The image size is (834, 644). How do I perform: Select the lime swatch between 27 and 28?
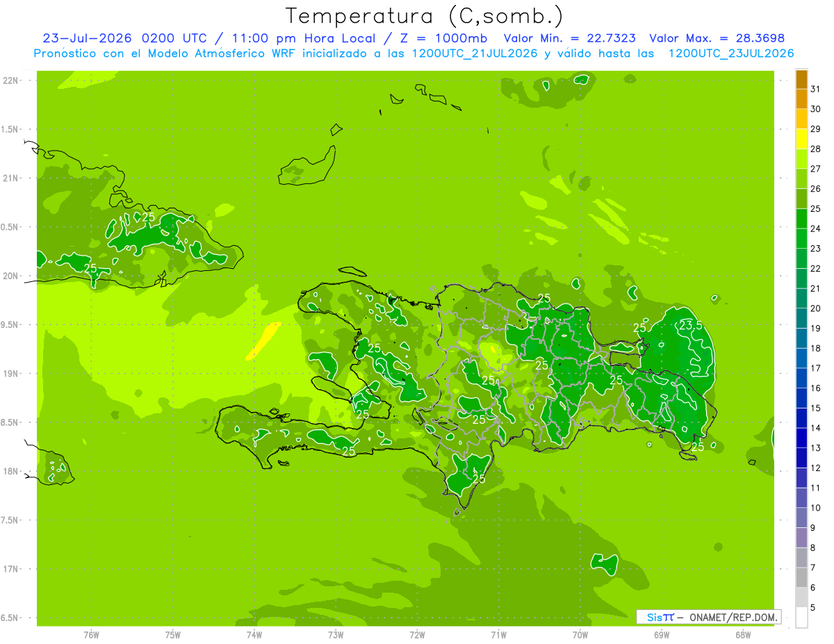801,158
